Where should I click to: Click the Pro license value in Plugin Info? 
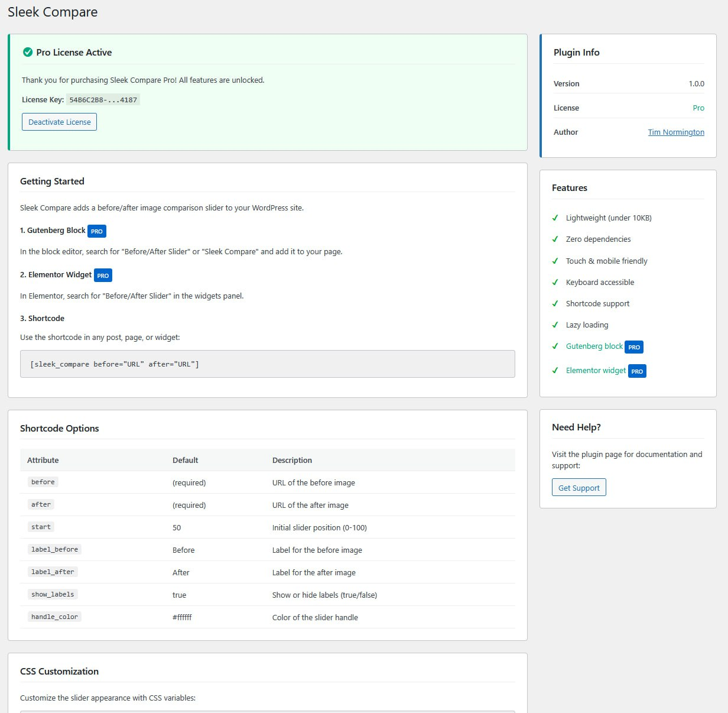coord(698,108)
